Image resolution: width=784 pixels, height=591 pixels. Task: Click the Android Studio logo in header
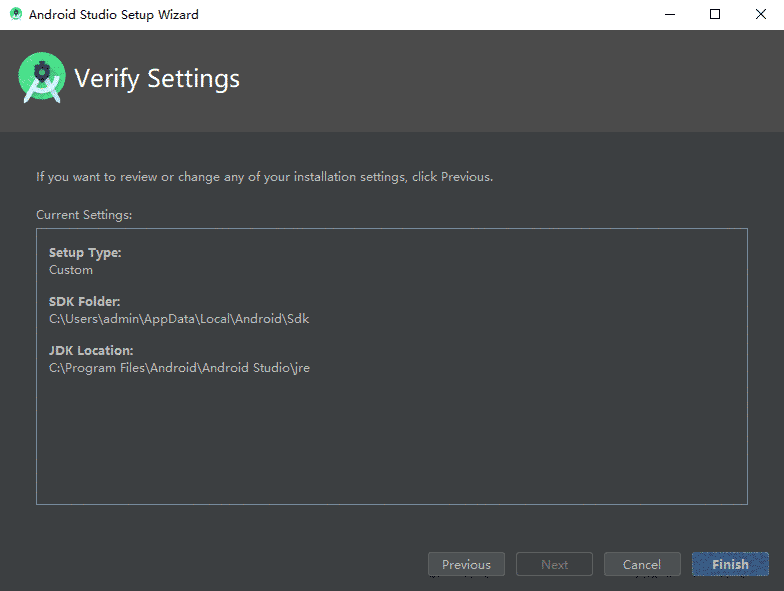pyautogui.click(x=42, y=78)
